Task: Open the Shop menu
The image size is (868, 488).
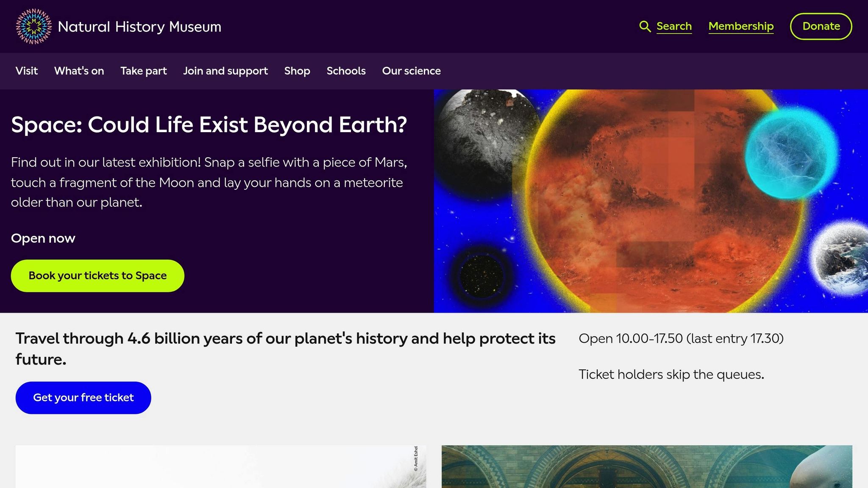Action: point(297,71)
